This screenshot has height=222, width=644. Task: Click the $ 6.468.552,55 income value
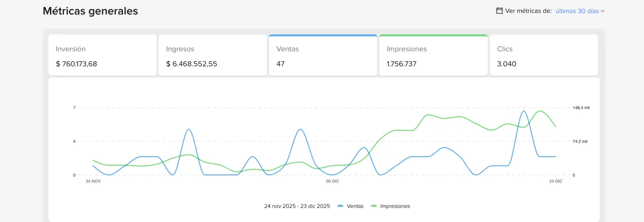[x=192, y=64]
